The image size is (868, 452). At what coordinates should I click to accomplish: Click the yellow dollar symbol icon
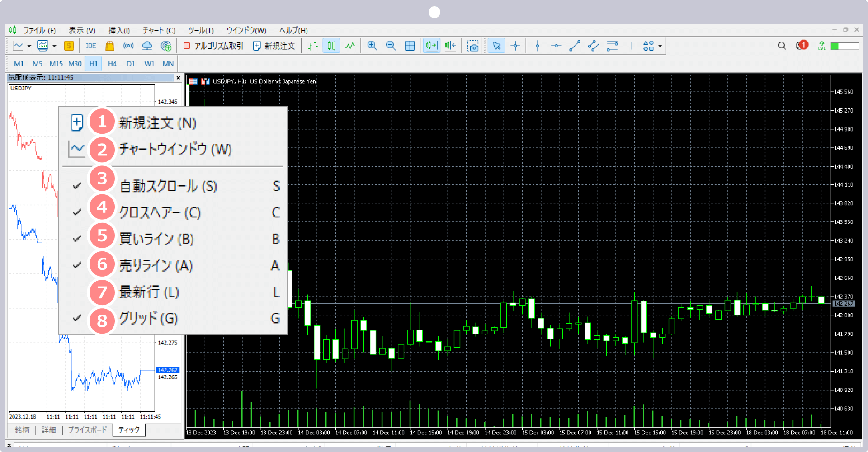pos(69,46)
